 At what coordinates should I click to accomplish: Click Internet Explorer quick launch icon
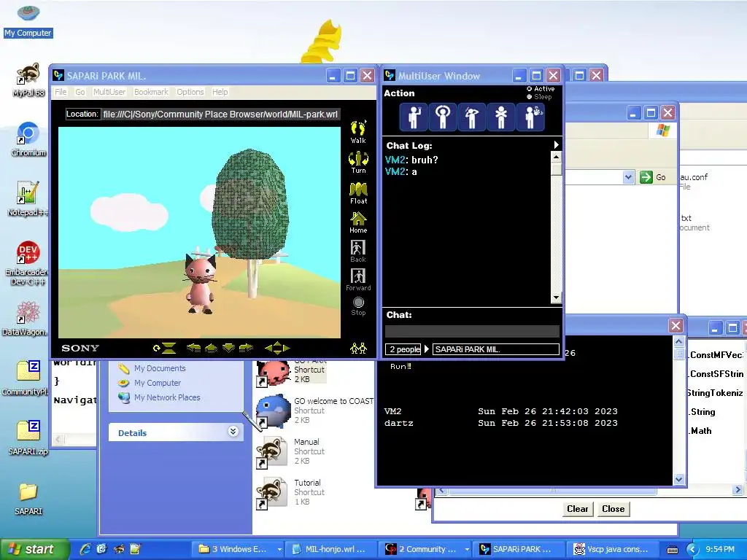coord(85,549)
